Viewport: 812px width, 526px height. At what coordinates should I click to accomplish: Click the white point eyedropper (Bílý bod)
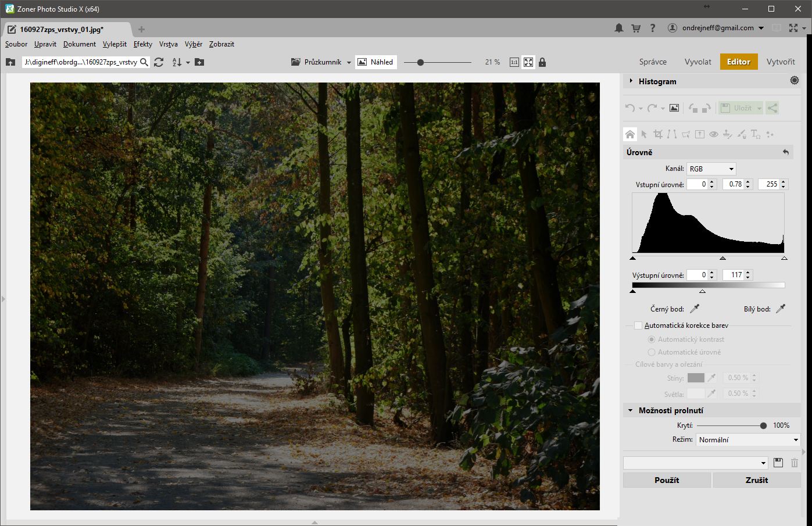[x=781, y=309]
